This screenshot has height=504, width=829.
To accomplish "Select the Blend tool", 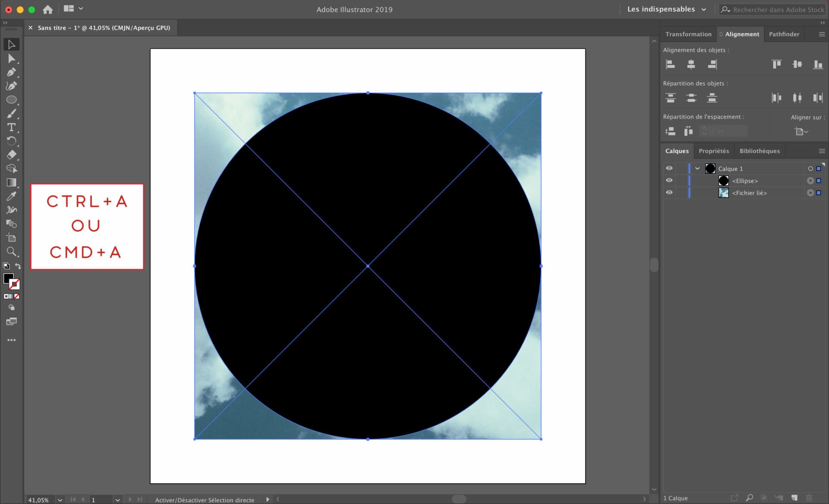I will point(11,224).
